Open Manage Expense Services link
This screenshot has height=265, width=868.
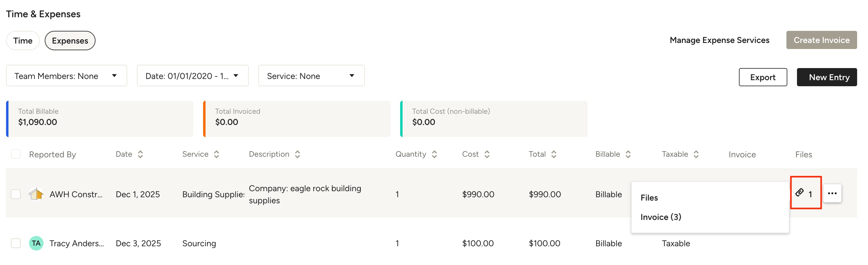tap(719, 40)
